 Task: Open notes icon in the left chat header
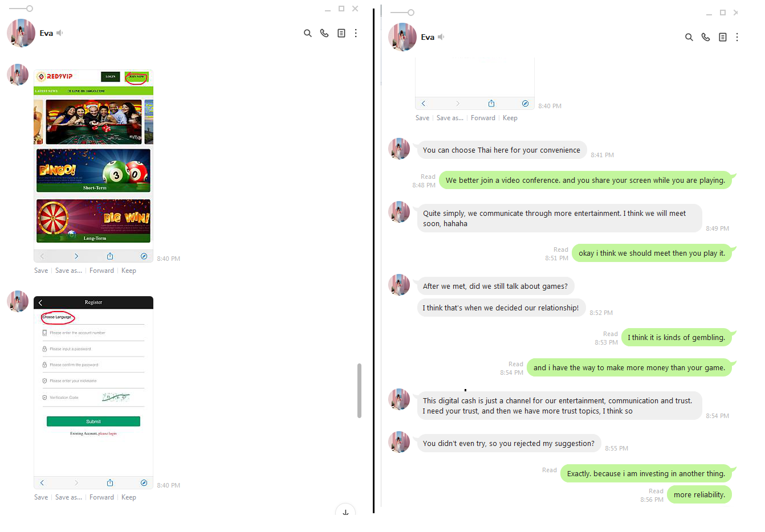pos(341,33)
